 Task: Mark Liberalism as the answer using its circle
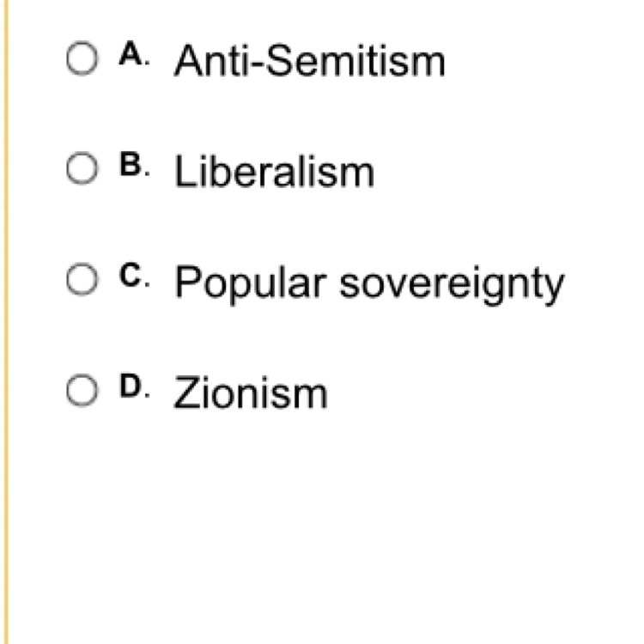click(x=82, y=168)
